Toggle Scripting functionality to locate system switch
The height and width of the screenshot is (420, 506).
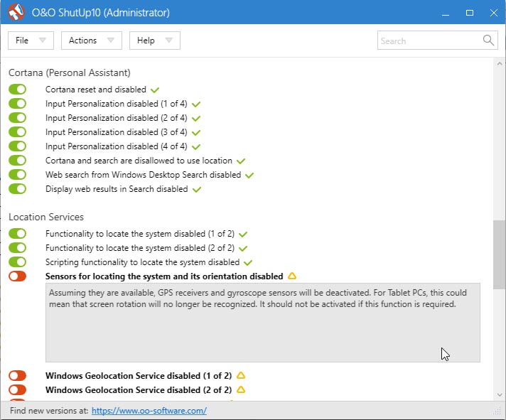[x=18, y=262]
